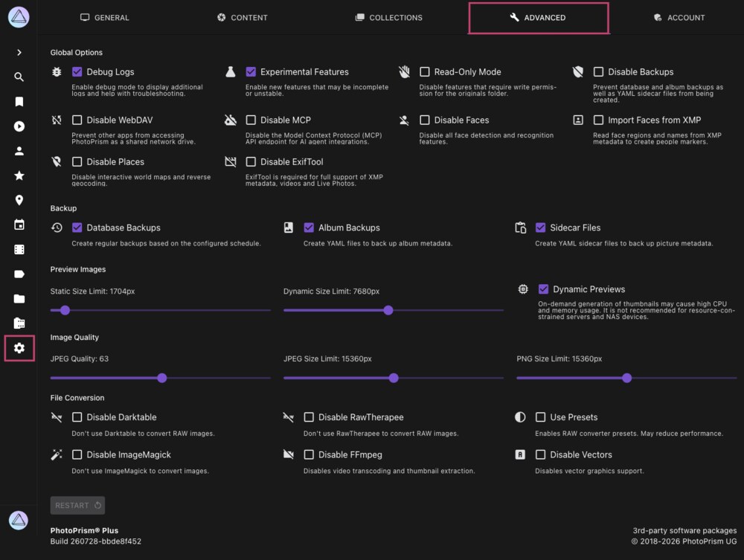Turn off the Sidecar Files checkbox
744x560 pixels.
540,228
